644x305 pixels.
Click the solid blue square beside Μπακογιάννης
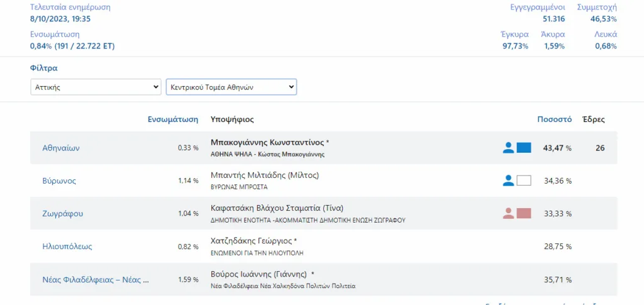coord(524,148)
